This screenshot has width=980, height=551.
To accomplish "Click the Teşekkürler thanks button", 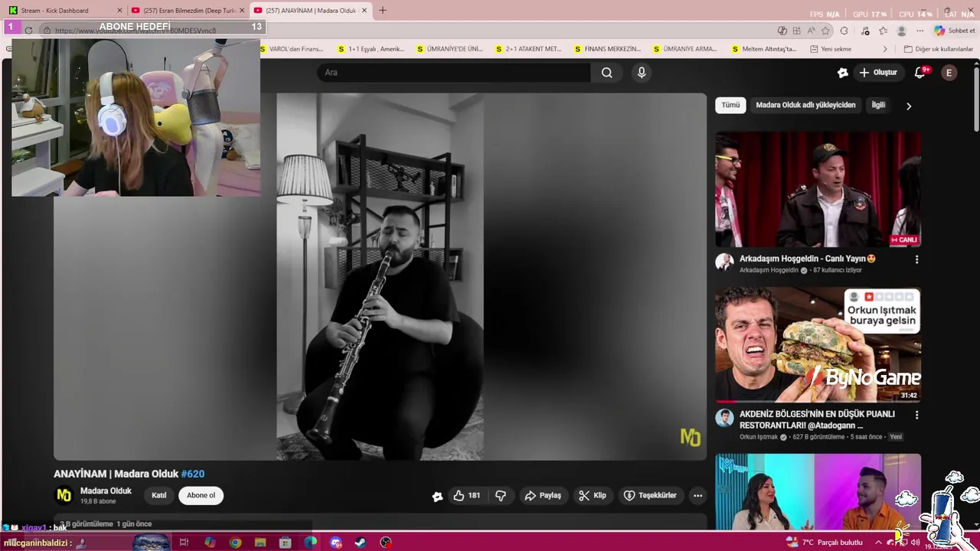I will pyautogui.click(x=650, y=496).
